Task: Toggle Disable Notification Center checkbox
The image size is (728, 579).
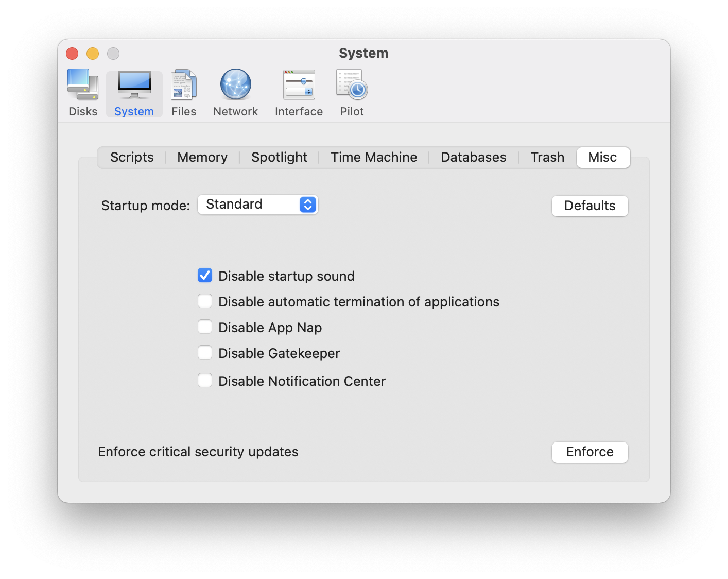Action: (205, 381)
